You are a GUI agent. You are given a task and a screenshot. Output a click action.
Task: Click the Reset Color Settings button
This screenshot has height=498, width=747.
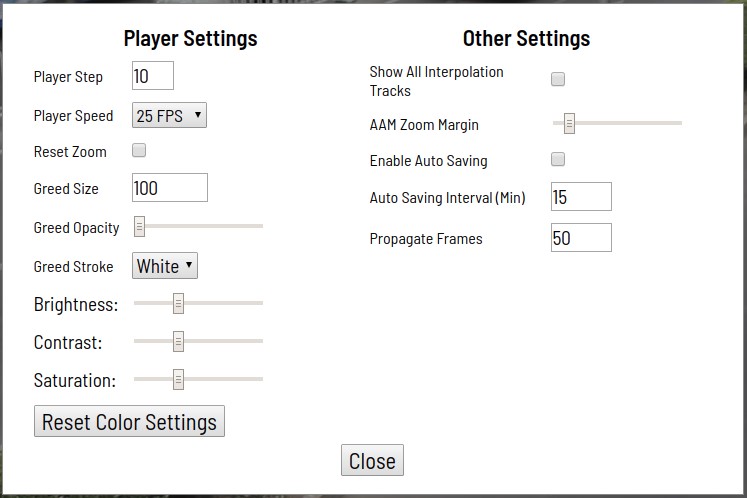pos(129,421)
